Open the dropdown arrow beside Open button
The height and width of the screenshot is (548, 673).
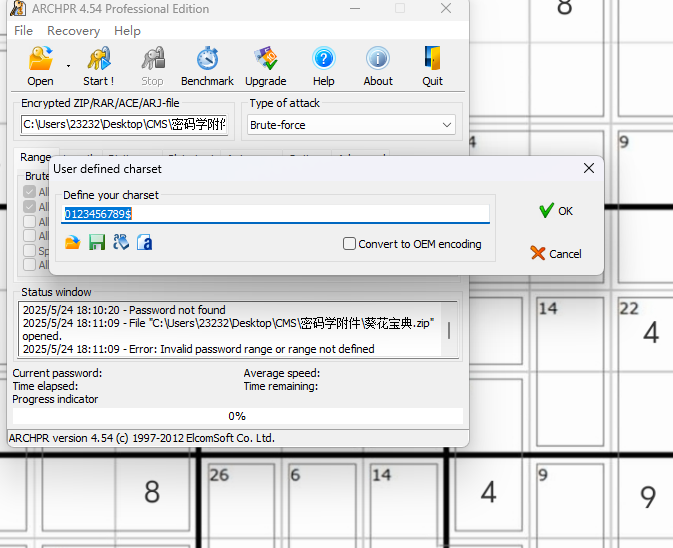tap(68, 66)
